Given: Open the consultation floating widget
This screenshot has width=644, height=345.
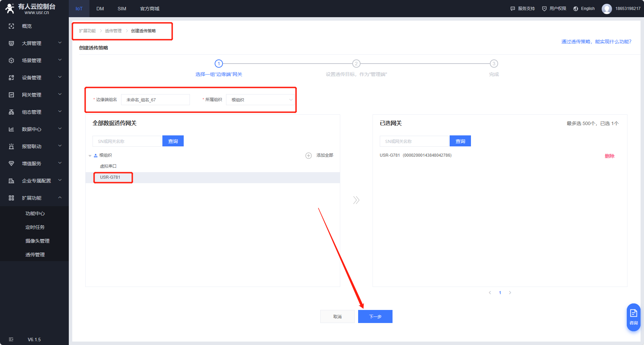Looking at the screenshot, I should point(633,317).
